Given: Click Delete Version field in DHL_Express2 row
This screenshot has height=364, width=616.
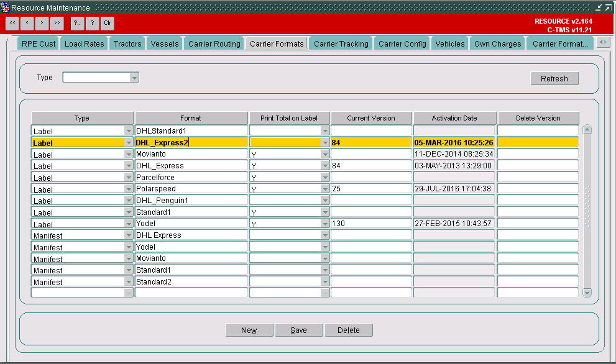Looking at the screenshot, I should pos(538,142).
